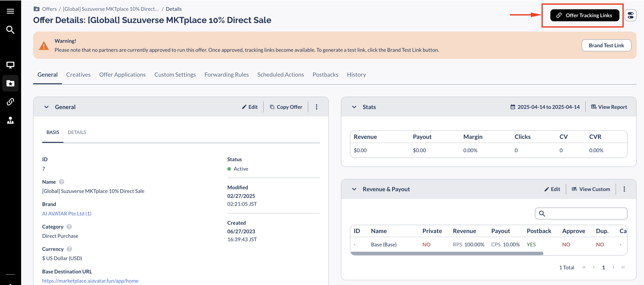The image size is (644, 285).
Task: Click the CPS 10.00% payout cell
Action: coord(505,245)
